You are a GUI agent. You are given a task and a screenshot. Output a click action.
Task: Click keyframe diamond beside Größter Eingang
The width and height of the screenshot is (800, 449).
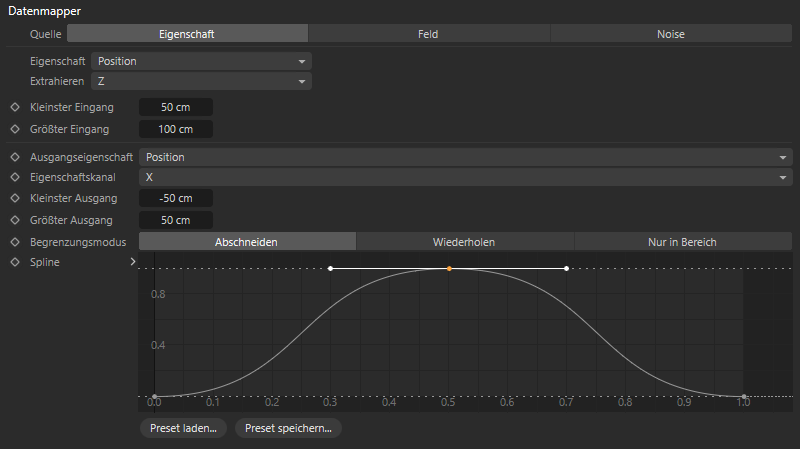click(x=15, y=129)
